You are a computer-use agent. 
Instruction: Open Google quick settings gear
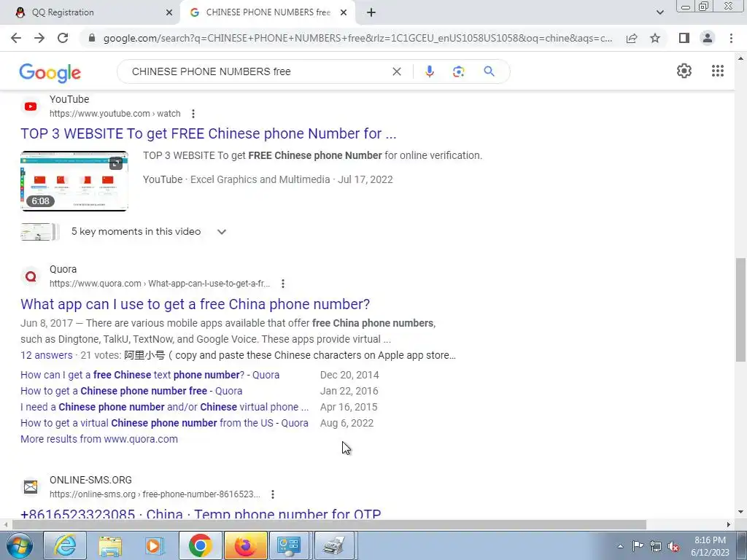coord(684,71)
